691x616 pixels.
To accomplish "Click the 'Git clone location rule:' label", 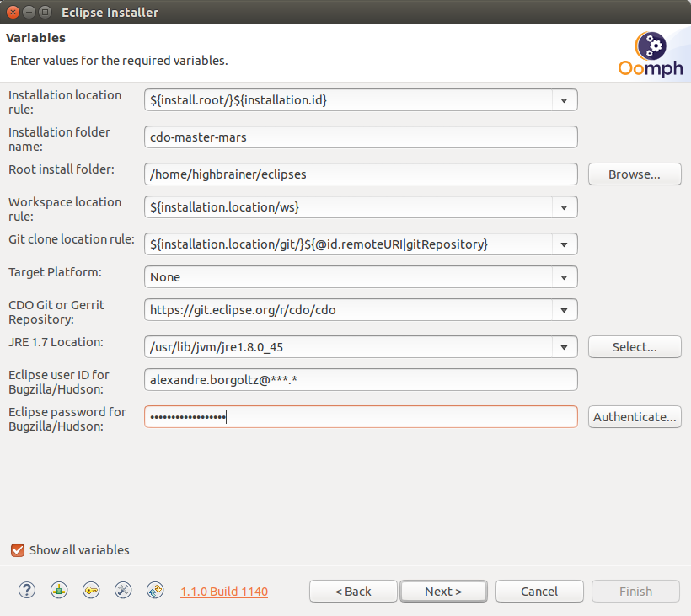I will (x=72, y=239).
